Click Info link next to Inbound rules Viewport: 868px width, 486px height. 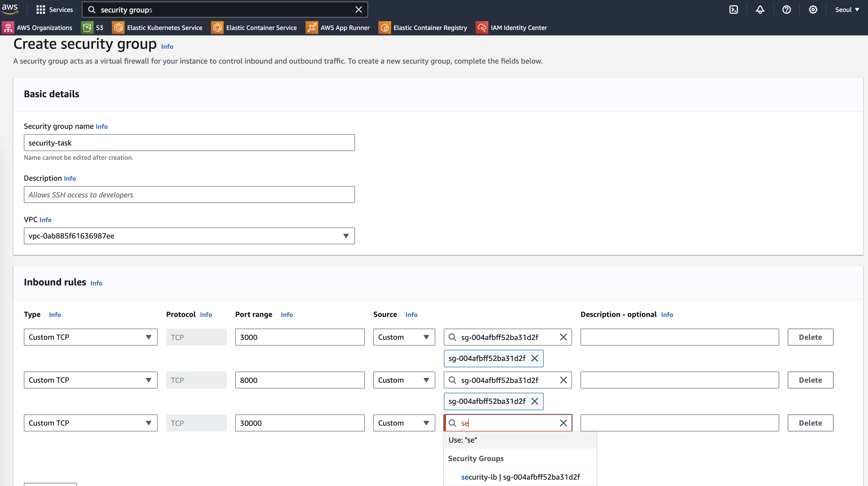pos(96,283)
